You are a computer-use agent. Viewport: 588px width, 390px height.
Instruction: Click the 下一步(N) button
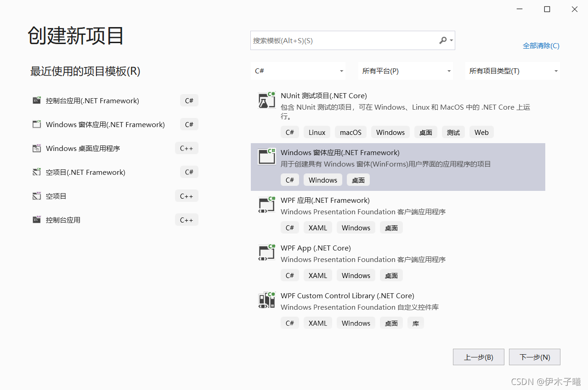click(x=535, y=357)
